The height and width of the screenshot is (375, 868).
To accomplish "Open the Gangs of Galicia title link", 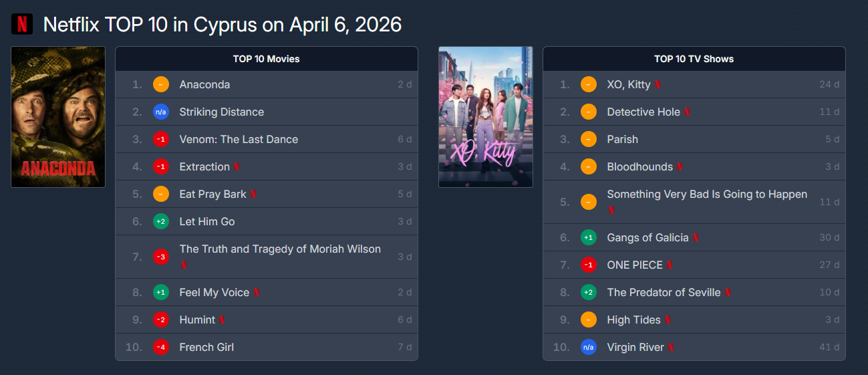I will (x=647, y=237).
